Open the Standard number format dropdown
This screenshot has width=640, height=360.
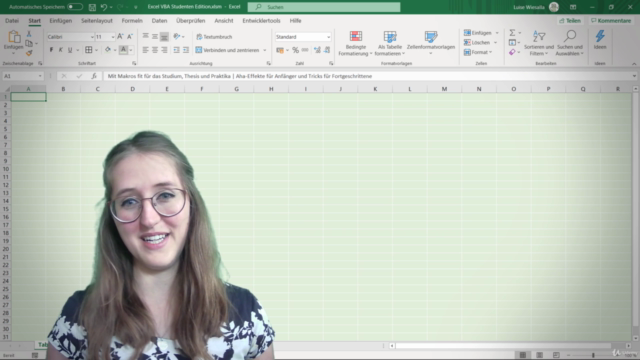[328, 37]
